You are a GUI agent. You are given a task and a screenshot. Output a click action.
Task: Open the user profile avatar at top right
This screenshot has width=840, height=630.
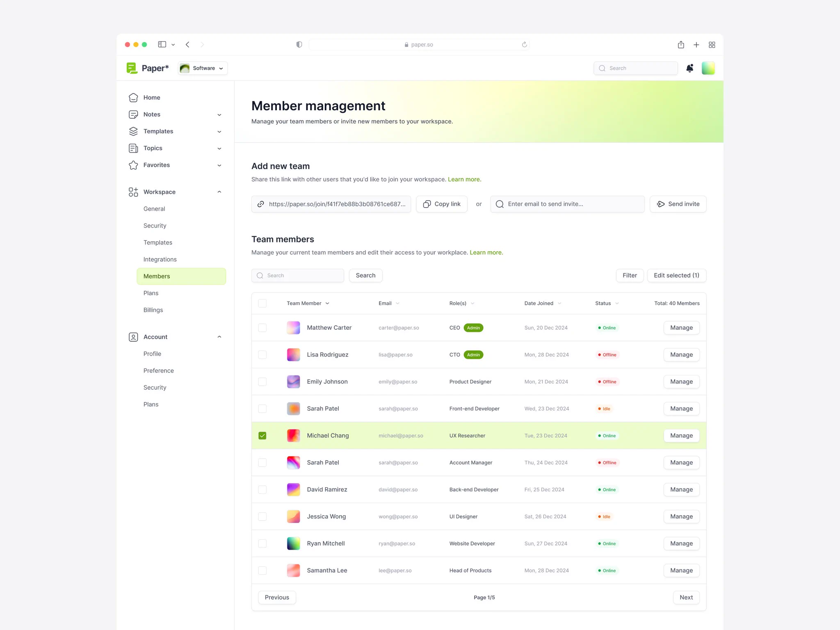click(x=708, y=68)
